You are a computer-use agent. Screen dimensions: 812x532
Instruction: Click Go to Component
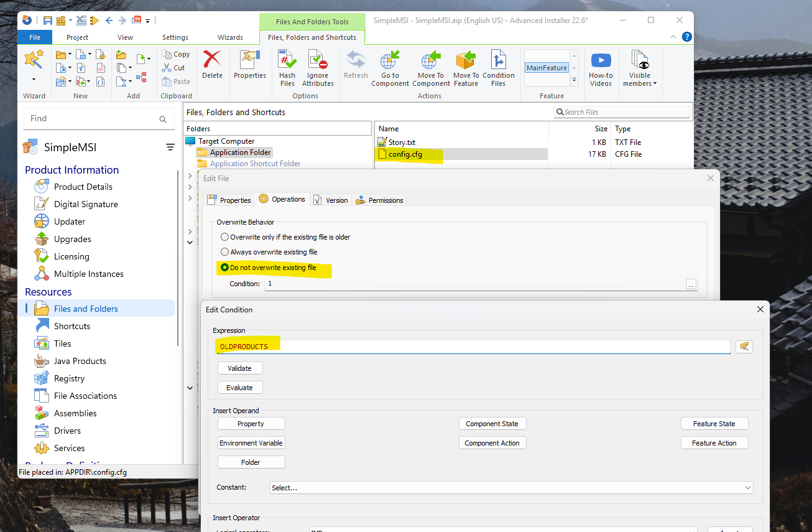390,68
